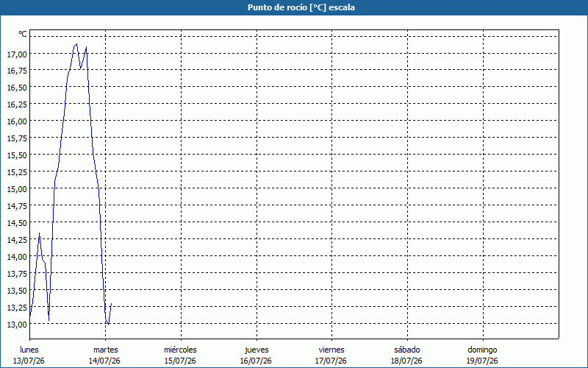Click the title 'Punto de rocío [°C] escala'
This screenshot has width=588, height=368.
pyautogui.click(x=301, y=7)
